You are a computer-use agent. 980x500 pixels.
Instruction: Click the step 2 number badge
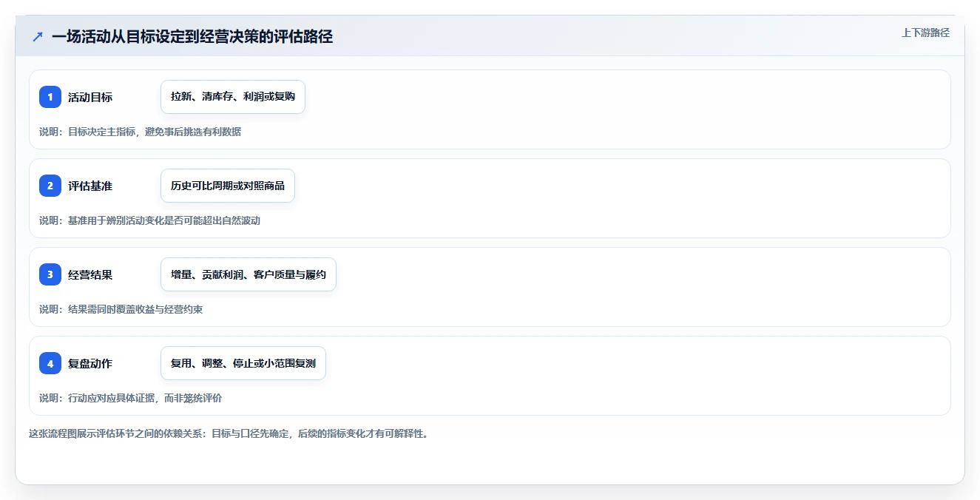point(50,186)
